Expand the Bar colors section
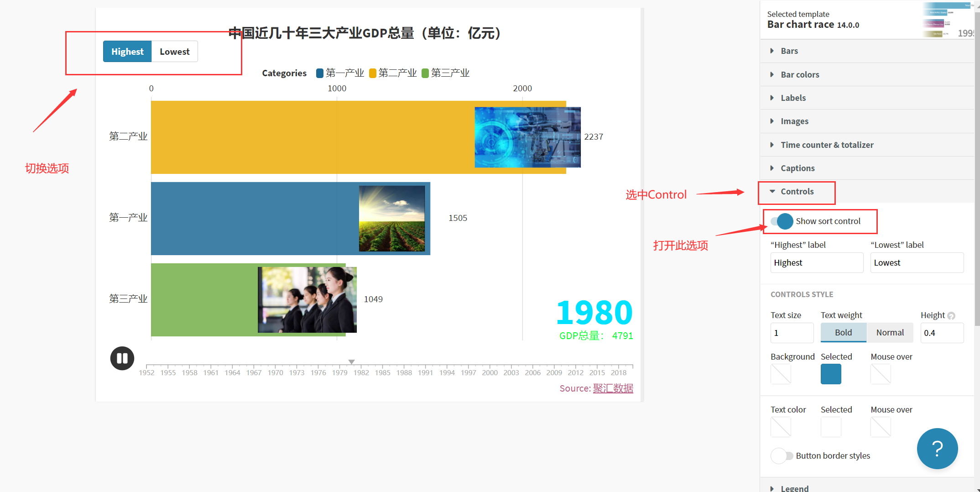Viewport: 980px width, 492px height. tap(867, 74)
